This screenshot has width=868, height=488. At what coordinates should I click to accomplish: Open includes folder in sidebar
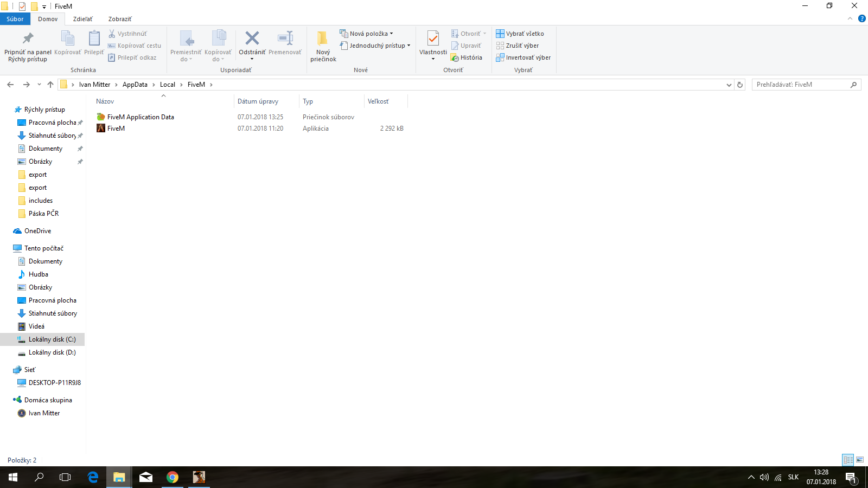click(x=41, y=201)
